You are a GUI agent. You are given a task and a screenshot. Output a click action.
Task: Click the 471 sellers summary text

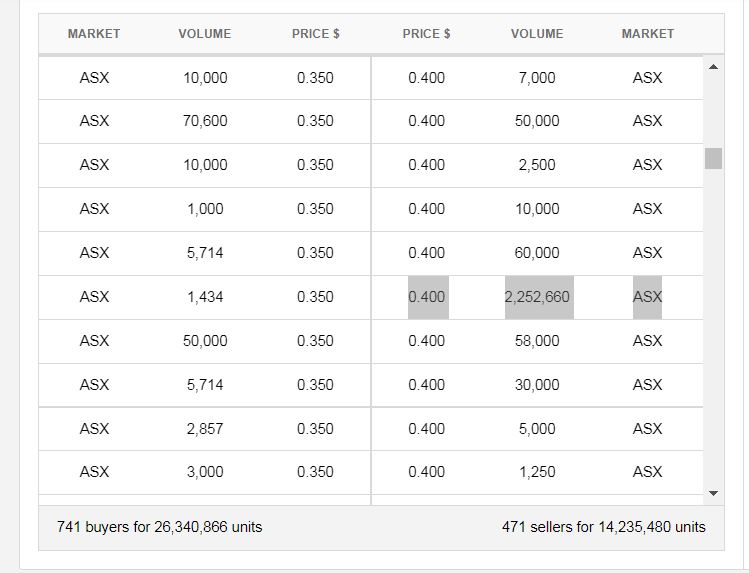(x=604, y=527)
